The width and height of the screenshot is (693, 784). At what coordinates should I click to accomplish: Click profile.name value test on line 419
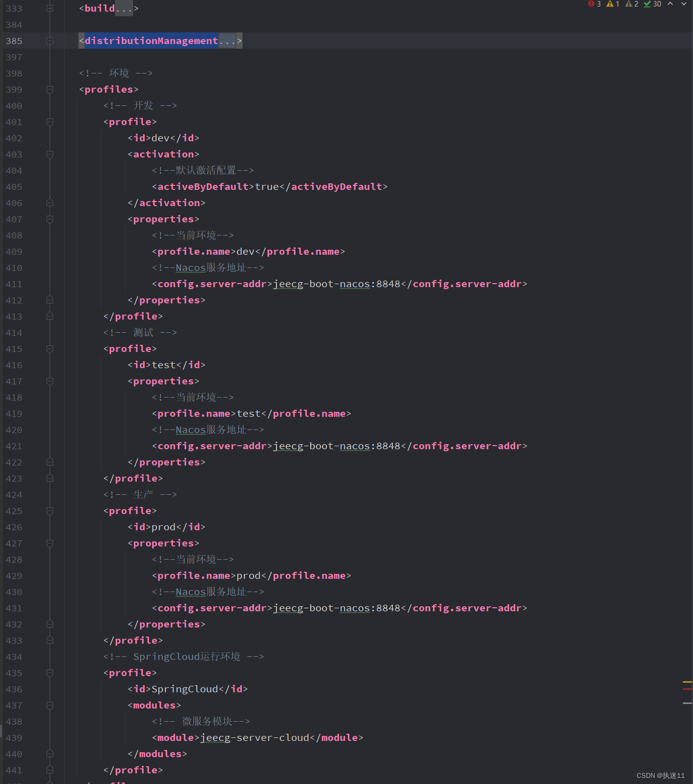coord(249,413)
